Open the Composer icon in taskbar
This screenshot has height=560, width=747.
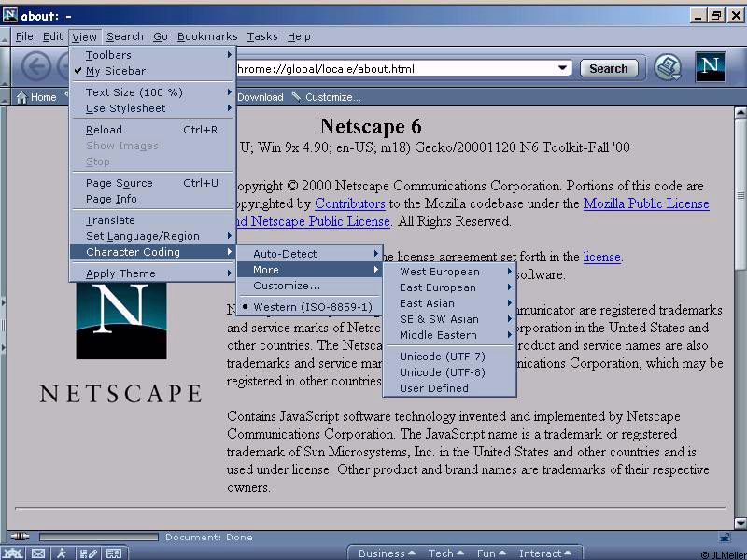[x=88, y=553]
